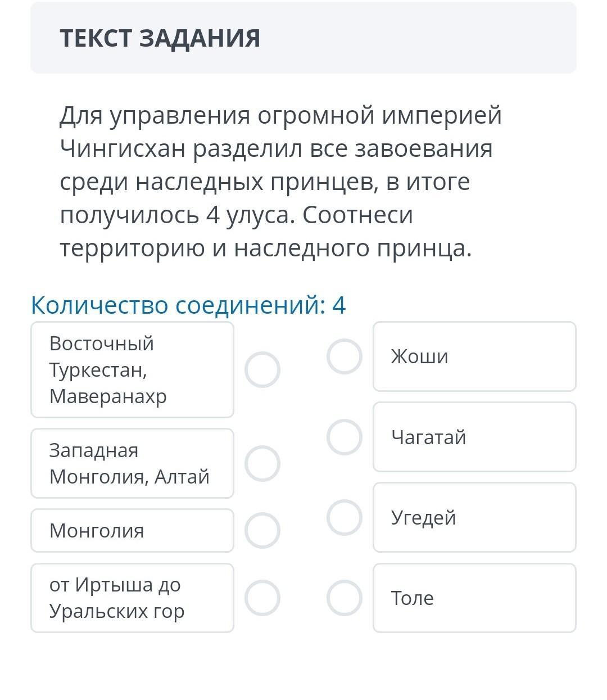Click the connector circle left of Жоши
Screen dimensions: 607x700
point(344,356)
